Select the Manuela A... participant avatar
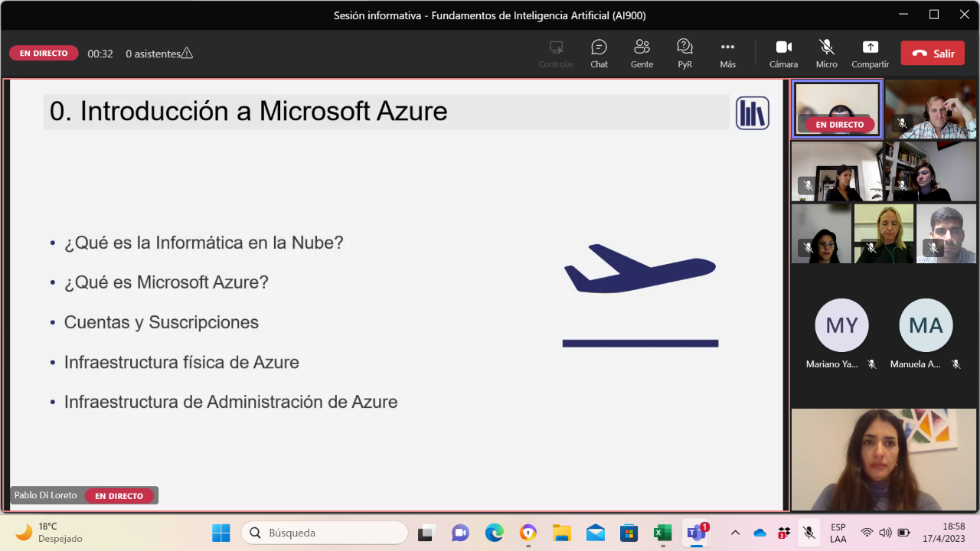Screen dimensions: 980x551 click(926, 325)
